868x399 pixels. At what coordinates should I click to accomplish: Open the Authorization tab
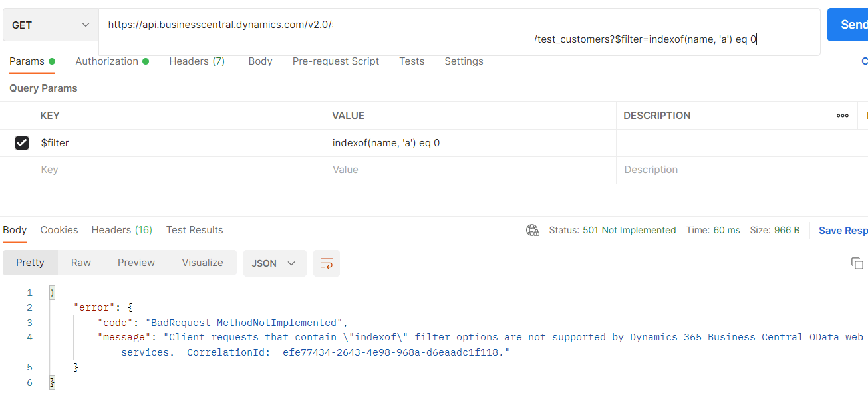click(x=112, y=61)
